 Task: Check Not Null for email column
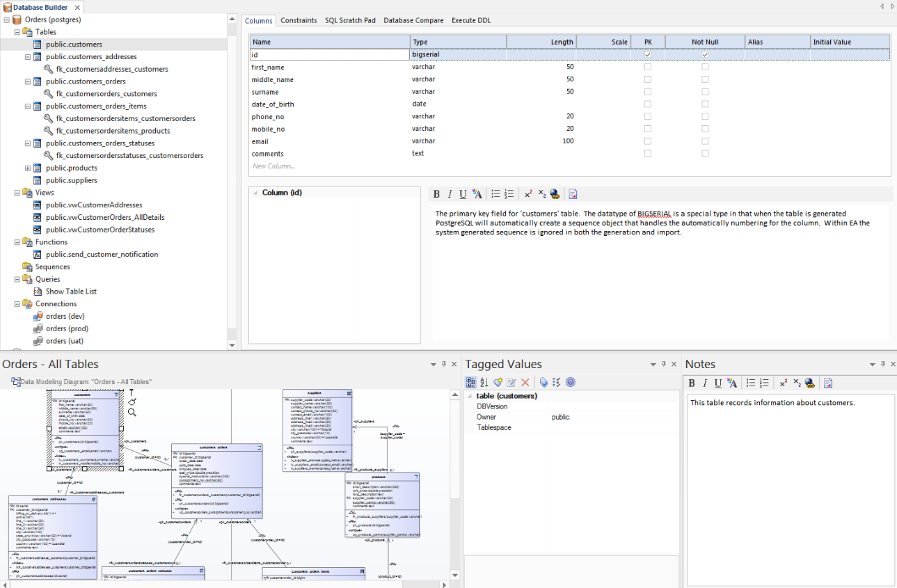705,141
